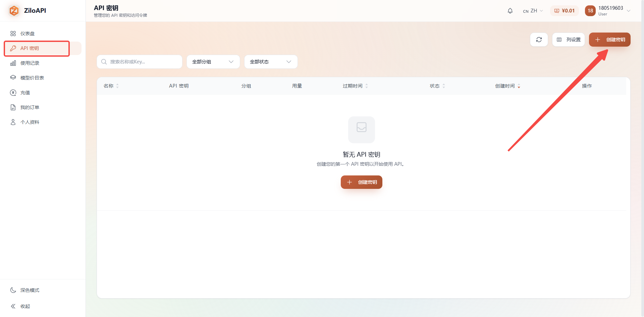The width and height of the screenshot is (644, 317).
Task: Open the 全部状态 status filter dropdown
Action: click(271, 62)
